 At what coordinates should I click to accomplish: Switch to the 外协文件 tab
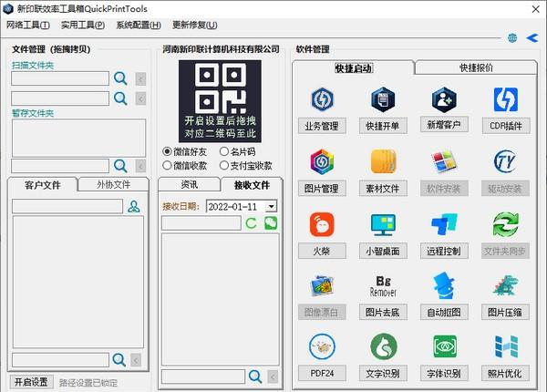pyautogui.click(x=113, y=184)
